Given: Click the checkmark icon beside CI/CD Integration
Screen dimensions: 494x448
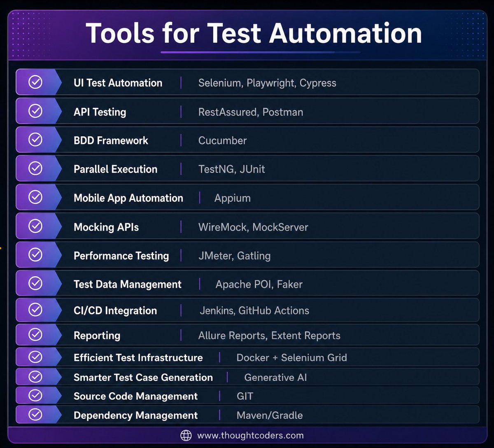Looking at the screenshot, I should pyautogui.click(x=35, y=310).
